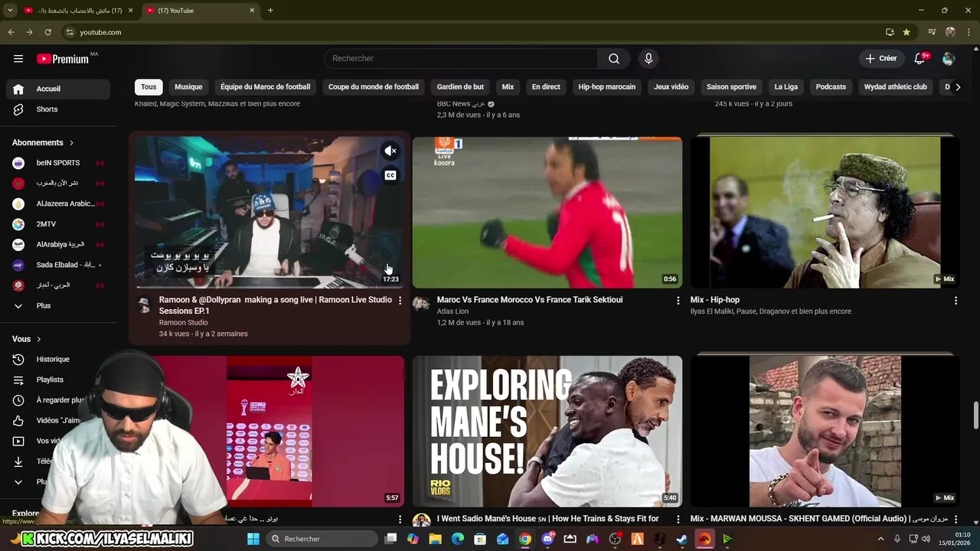
Task: Seek along the Ramoon preview progress bar
Action: tap(269, 287)
